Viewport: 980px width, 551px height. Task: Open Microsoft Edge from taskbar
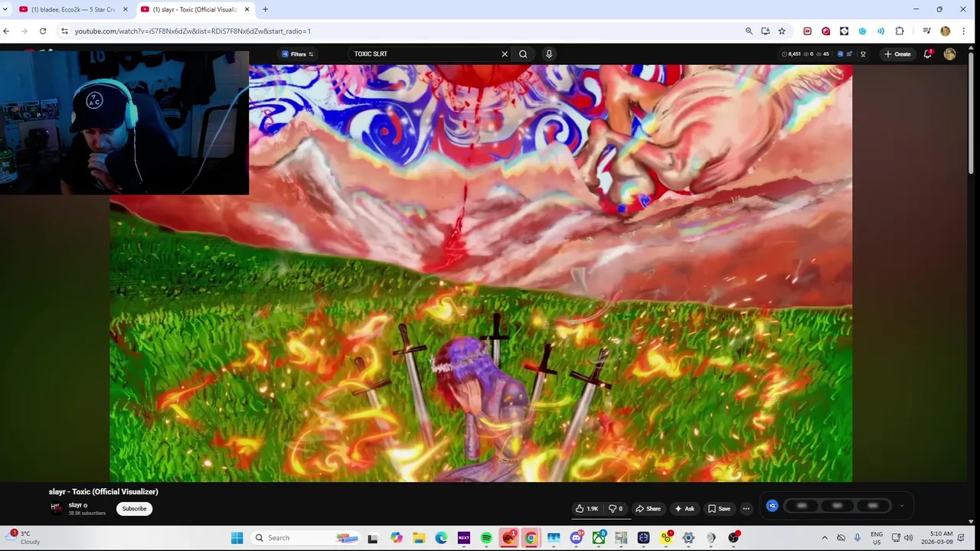coord(442,538)
